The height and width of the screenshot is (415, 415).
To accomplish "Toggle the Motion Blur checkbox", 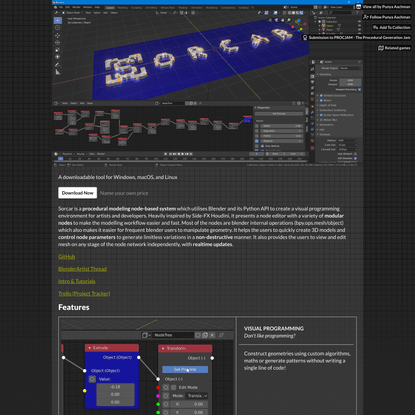I will pos(321,120).
